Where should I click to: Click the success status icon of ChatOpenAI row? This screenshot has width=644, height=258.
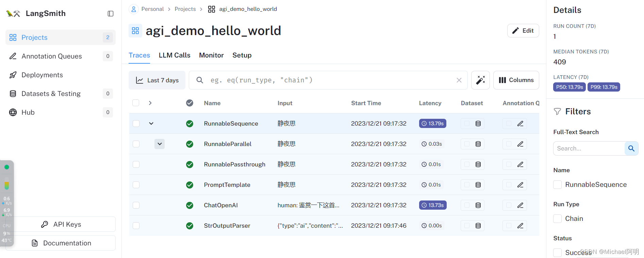click(x=189, y=205)
